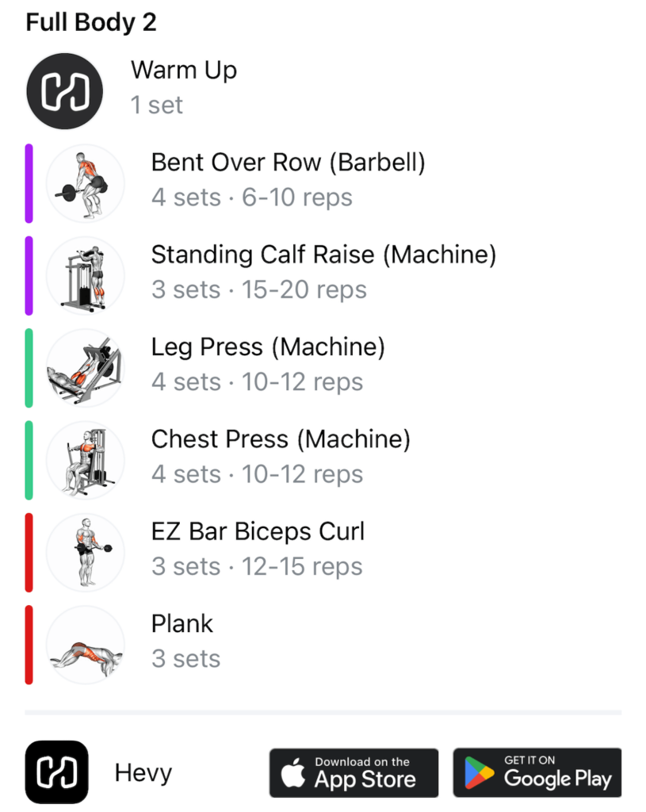The image size is (646, 812).
Task: Open the Chest Press (Machine) title
Action: pyautogui.click(x=281, y=439)
